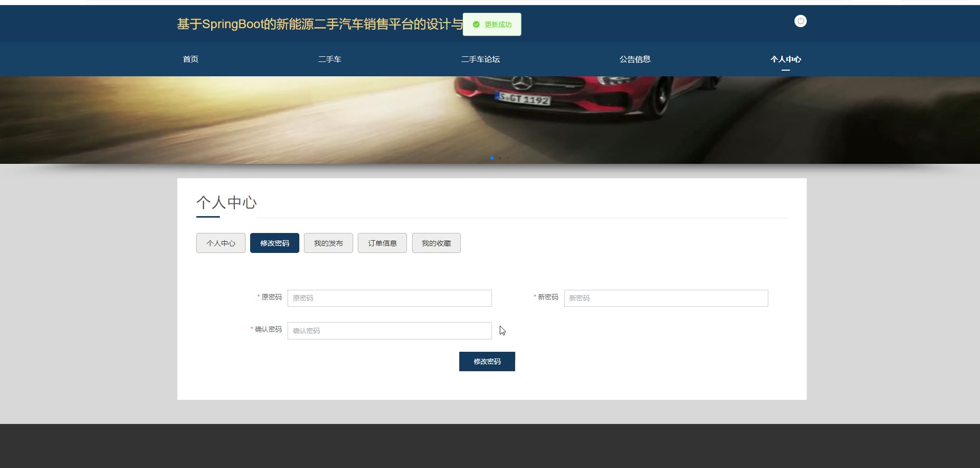The image size is (980, 468).
Task: Select the first carousel indicator dot
Action: 492,158
